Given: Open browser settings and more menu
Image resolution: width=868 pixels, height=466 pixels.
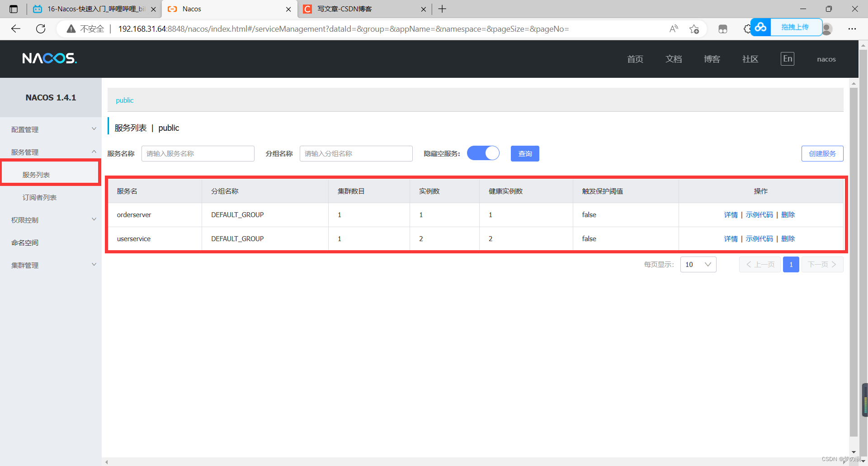Looking at the screenshot, I should pos(852,29).
